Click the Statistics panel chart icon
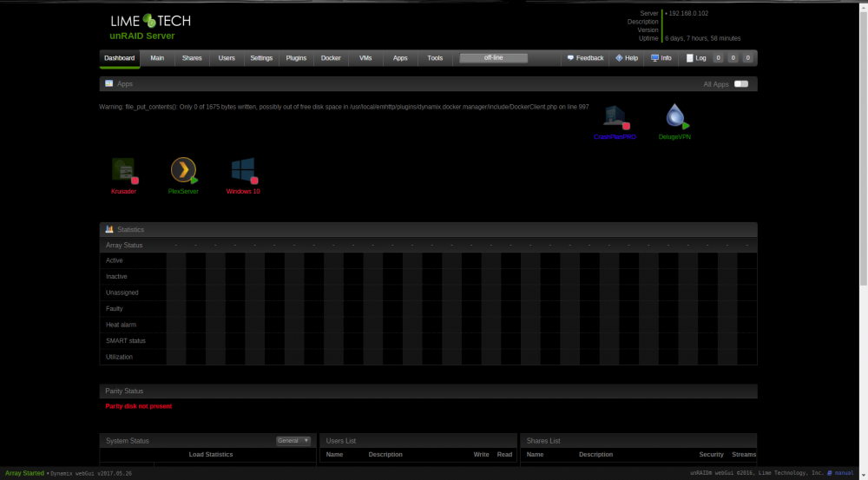The width and height of the screenshot is (868, 480). coord(109,229)
